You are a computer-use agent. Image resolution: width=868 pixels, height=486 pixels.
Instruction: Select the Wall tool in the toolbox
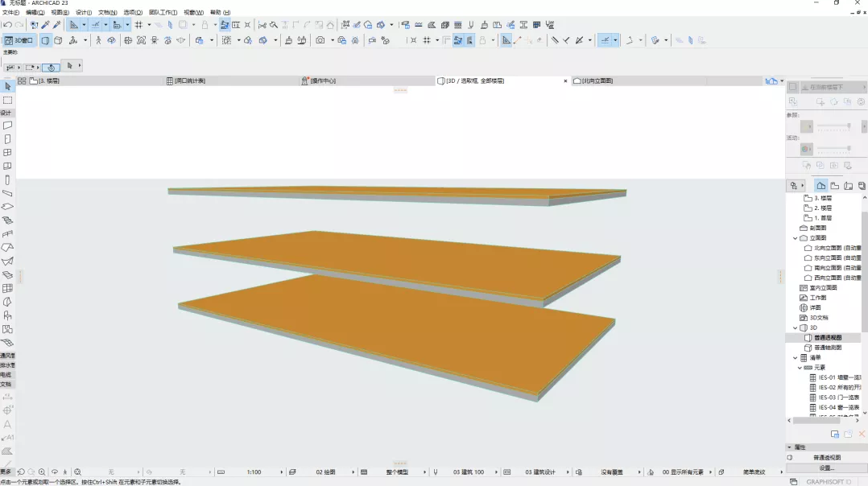(7, 126)
